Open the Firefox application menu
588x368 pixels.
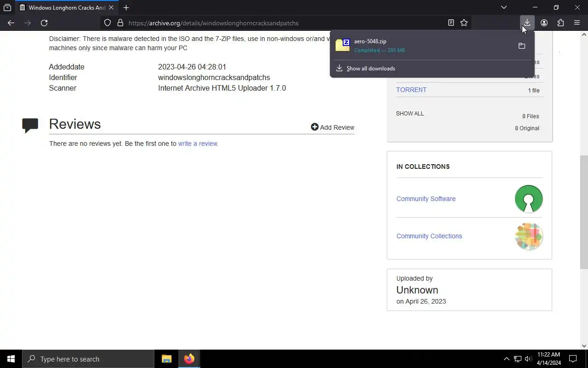(577, 23)
